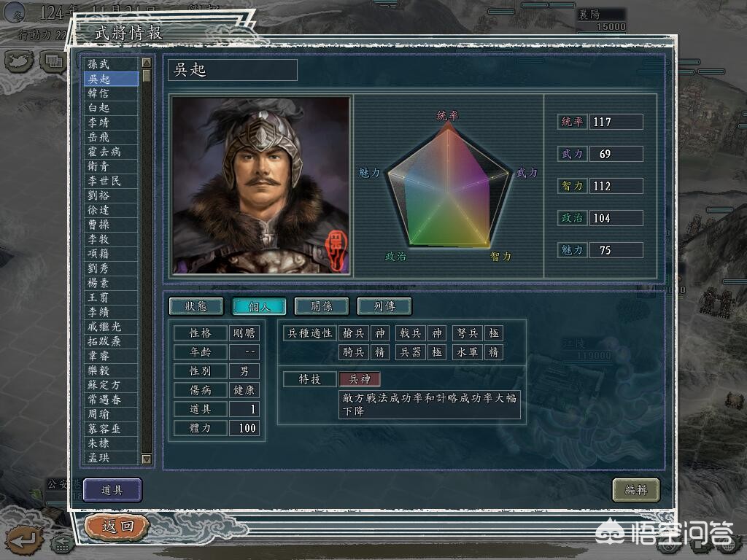The width and height of the screenshot is (747, 560).
Task: Click the small grey keyboard-arrow icon
Action: (x=62, y=542)
